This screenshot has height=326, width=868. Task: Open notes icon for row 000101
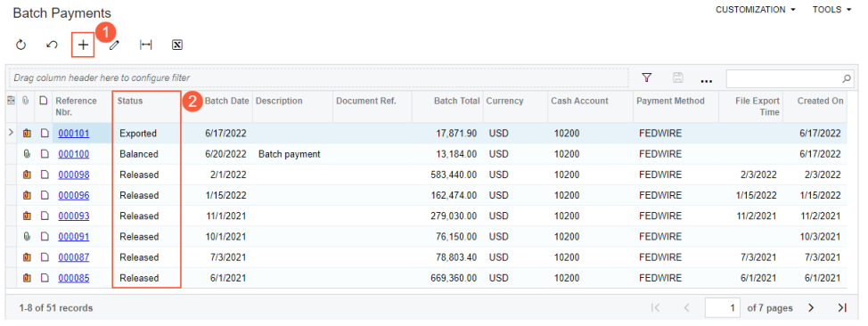coord(45,134)
